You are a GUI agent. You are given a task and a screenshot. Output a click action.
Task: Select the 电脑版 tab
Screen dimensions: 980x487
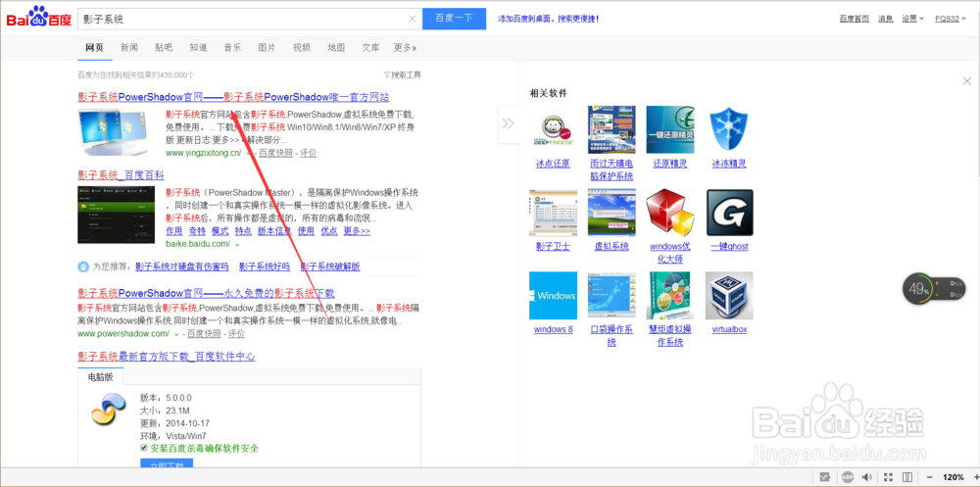coord(101,377)
